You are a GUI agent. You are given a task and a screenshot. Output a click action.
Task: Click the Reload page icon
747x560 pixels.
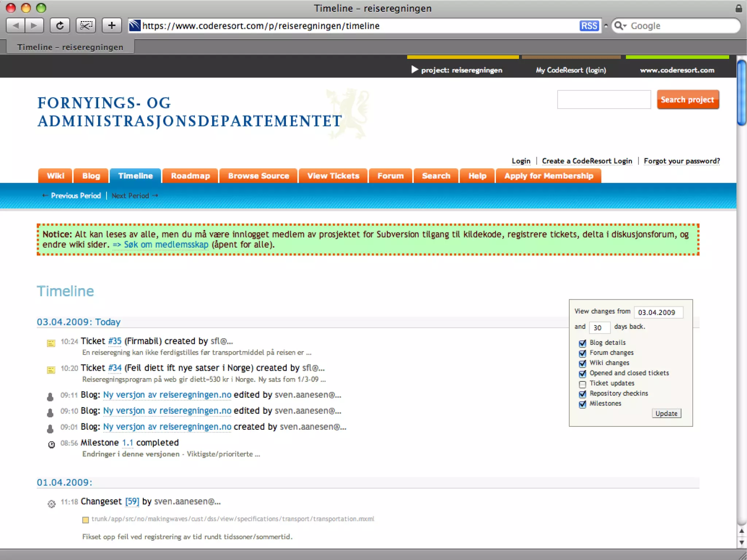click(x=60, y=26)
